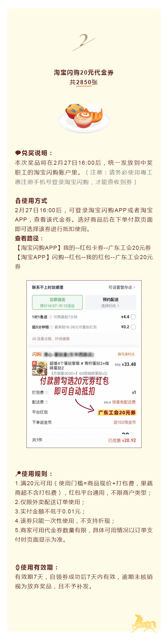The width and height of the screenshot is (168, 644).
Task: Click the 闪购 store header label
Action: pyautogui.click(x=37, y=354)
